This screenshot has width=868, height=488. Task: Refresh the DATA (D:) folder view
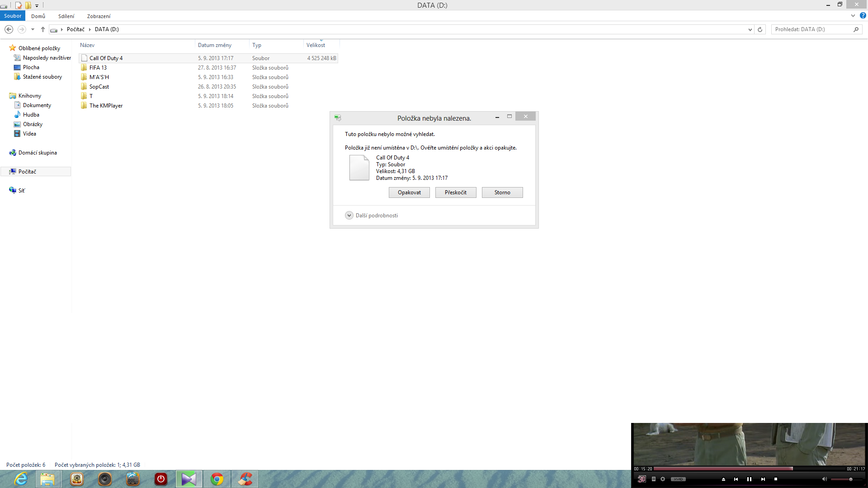point(760,29)
